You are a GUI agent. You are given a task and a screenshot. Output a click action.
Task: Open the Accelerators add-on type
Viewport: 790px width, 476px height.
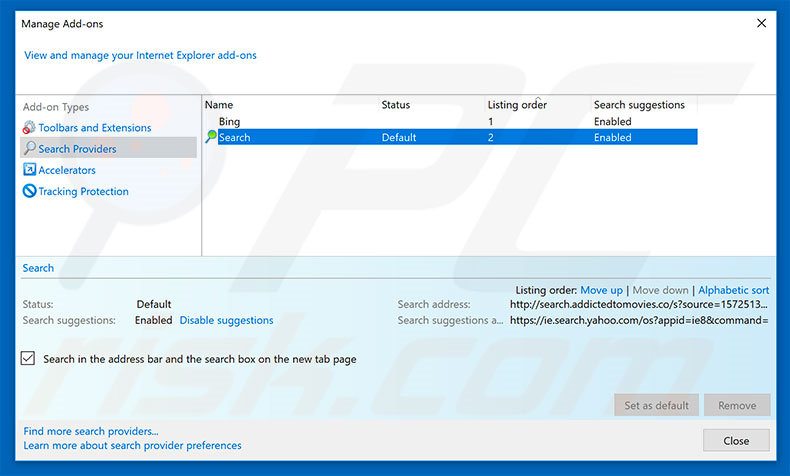point(67,170)
